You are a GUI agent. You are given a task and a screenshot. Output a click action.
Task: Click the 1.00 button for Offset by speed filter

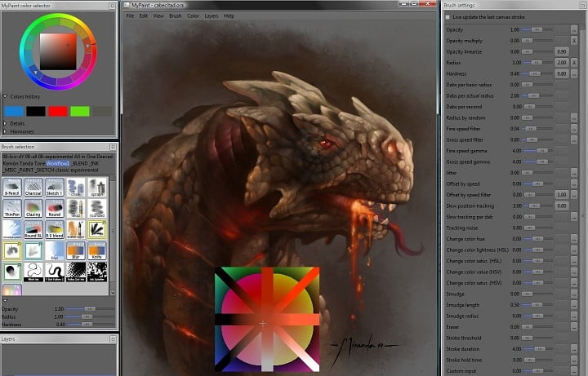point(561,195)
